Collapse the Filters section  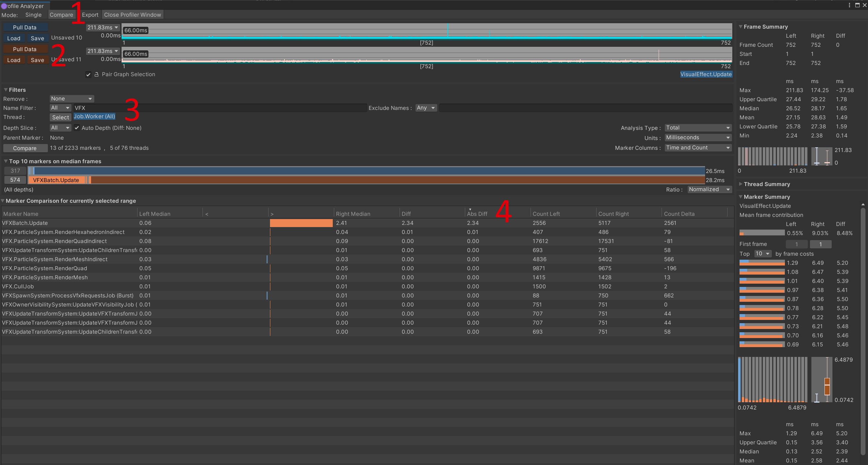point(6,90)
